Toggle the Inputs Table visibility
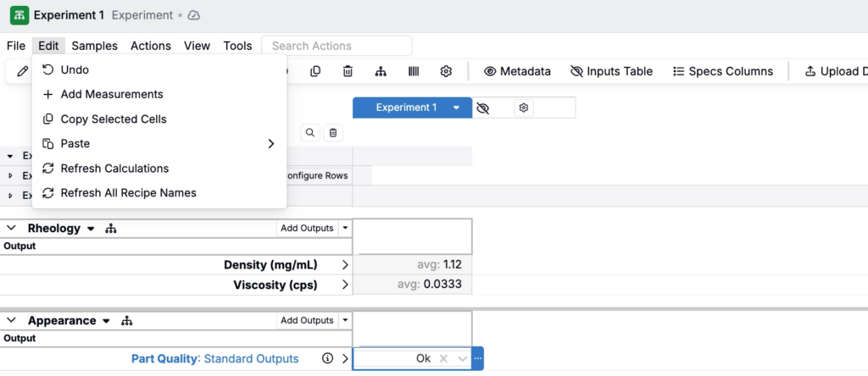The height and width of the screenshot is (376, 868). pyautogui.click(x=612, y=72)
